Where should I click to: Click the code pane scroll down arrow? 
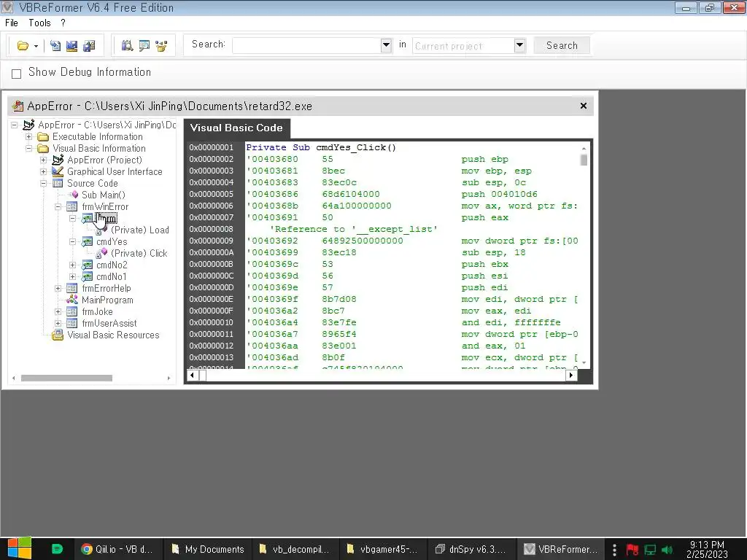pos(584,363)
